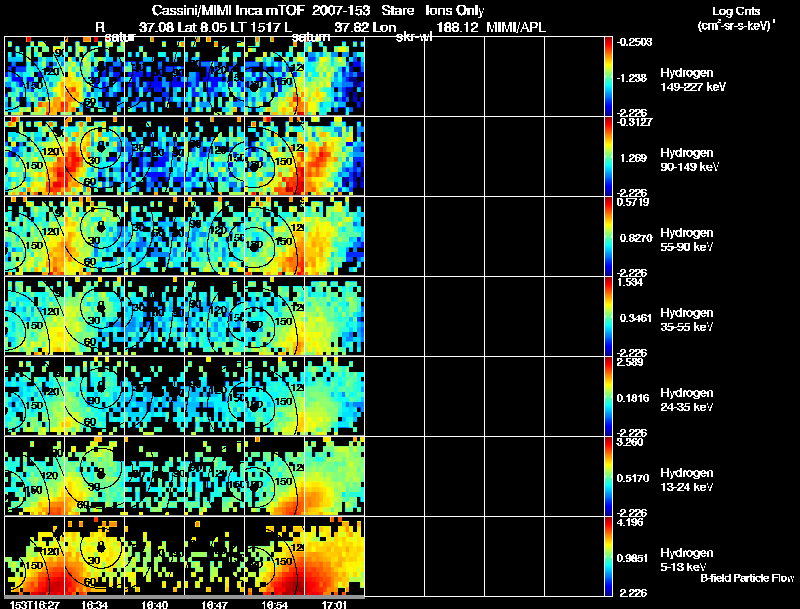Click the '2007-153' date text
The image size is (800, 609).
tap(342, 10)
